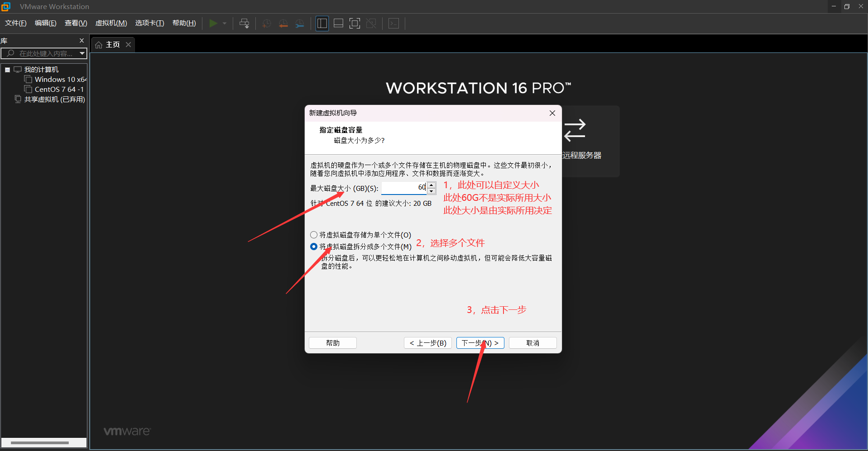Click the CentOS 7 VM icon in library
868x451 pixels.
[x=28, y=89]
